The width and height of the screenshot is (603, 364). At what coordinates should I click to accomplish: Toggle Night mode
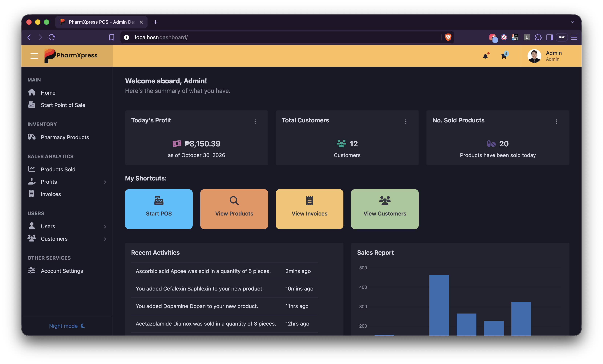pos(67,326)
